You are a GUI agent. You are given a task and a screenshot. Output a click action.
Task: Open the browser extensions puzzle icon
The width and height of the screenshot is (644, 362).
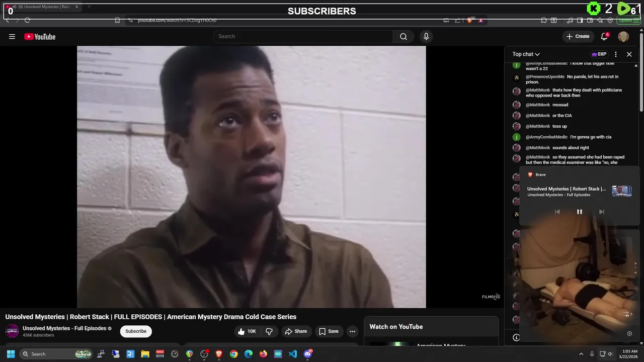pyautogui.click(x=543, y=20)
